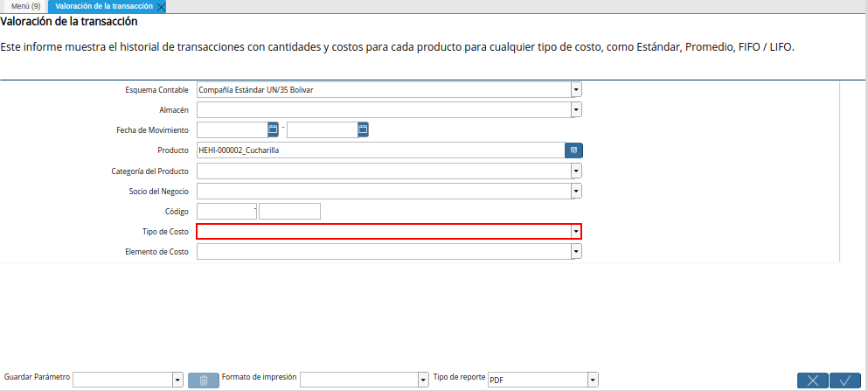The width and height of the screenshot is (868, 391).
Task: Click the Código label
Action: point(177,212)
